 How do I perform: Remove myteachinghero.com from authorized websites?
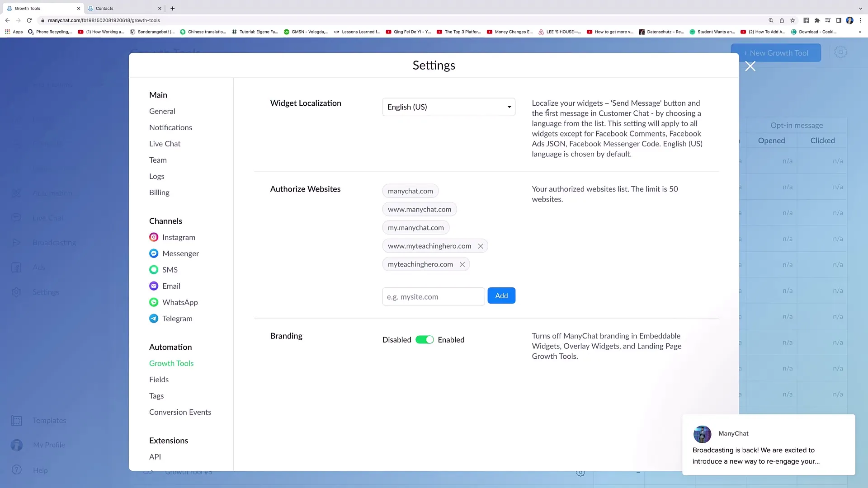(x=462, y=264)
